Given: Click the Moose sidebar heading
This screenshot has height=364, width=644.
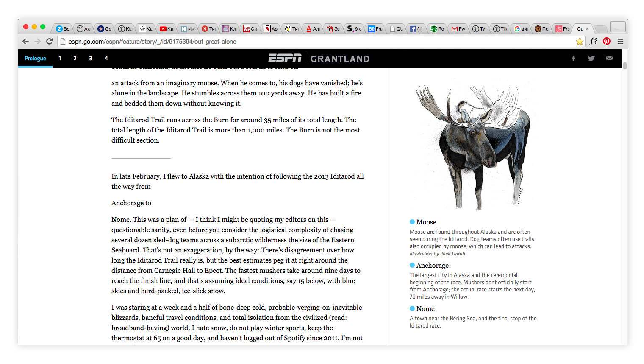Looking at the screenshot, I should pos(426,222).
